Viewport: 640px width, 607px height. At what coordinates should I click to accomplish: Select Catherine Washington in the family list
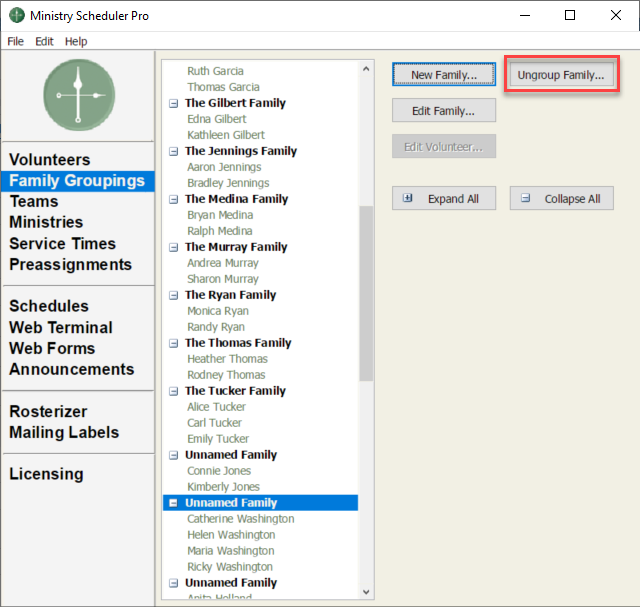click(x=240, y=519)
